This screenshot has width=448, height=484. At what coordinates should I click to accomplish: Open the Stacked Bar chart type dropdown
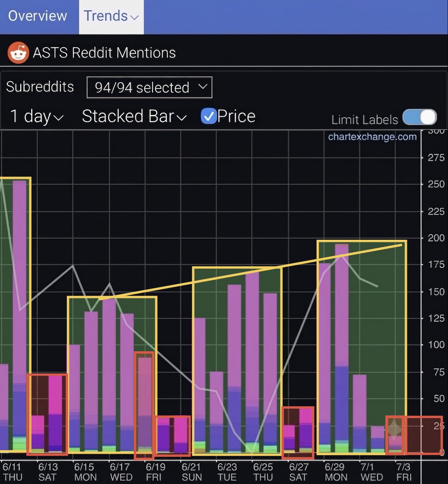[x=134, y=116]
